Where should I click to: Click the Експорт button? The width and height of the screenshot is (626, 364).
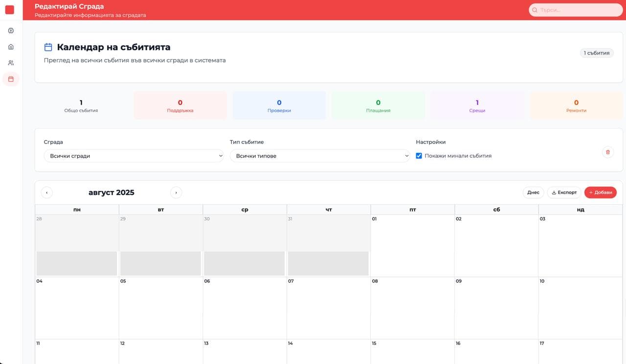(x=564, y=193)
